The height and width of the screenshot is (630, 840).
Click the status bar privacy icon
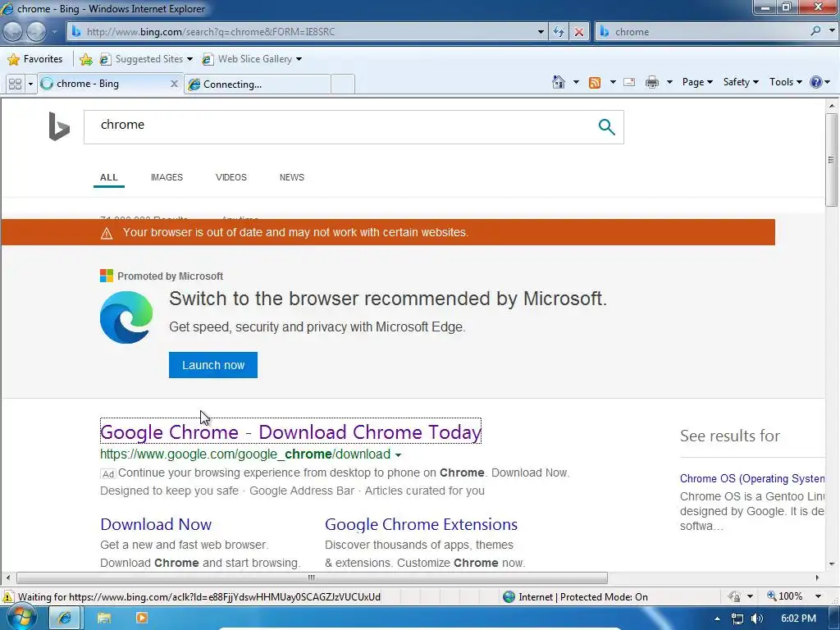click(734, 596)
